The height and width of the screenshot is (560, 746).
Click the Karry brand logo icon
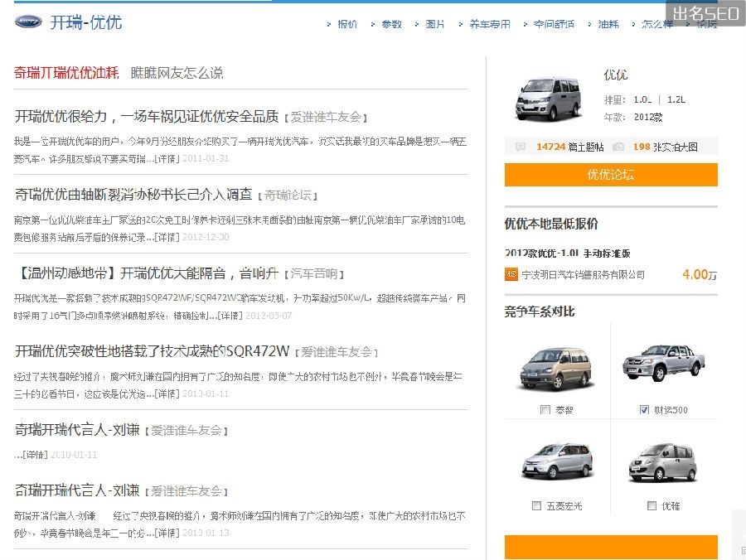[28, 22]
